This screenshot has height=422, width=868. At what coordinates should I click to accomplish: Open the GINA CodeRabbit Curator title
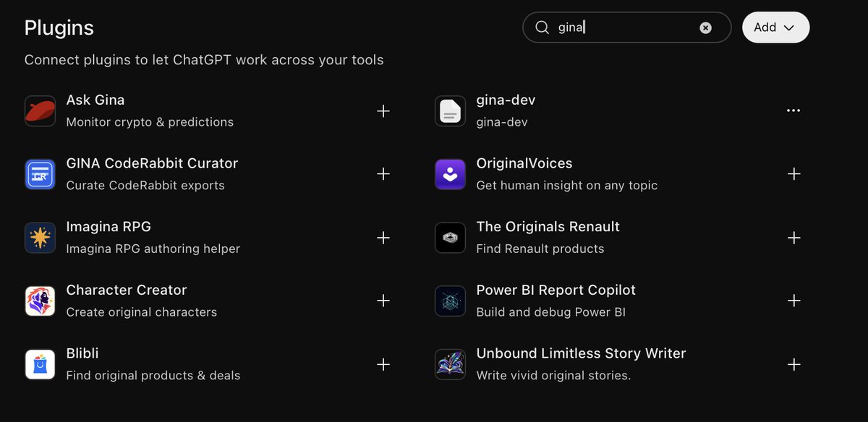pos(152,163)
